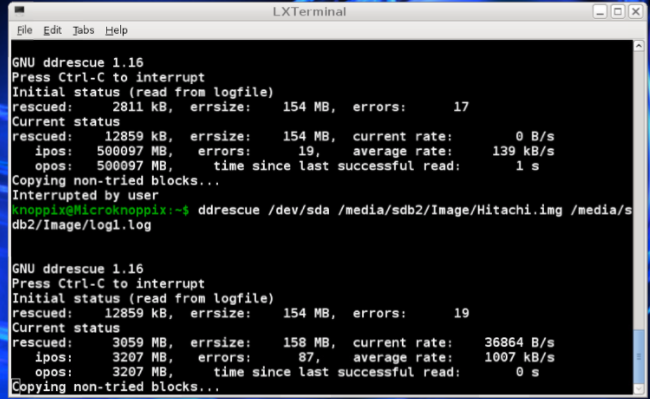650x399 pixels.
Task: Click the ipos value '3207 MB'
Action: (140, 357)
